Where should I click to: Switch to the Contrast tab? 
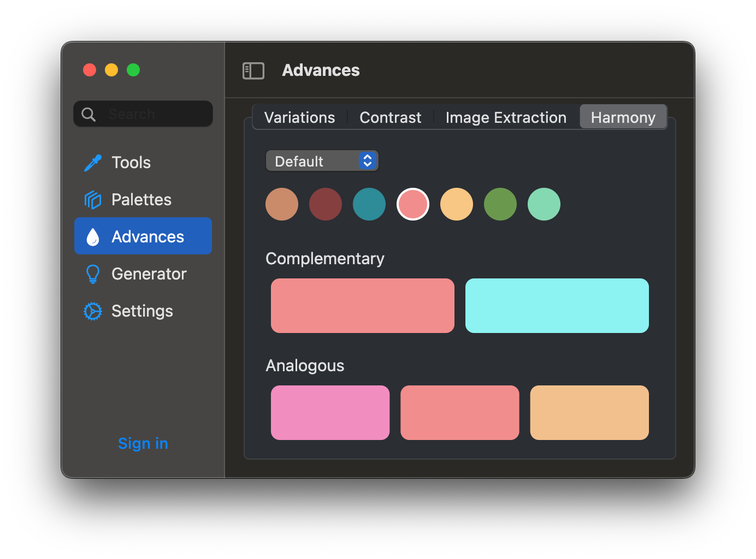[x=390, y=117]
